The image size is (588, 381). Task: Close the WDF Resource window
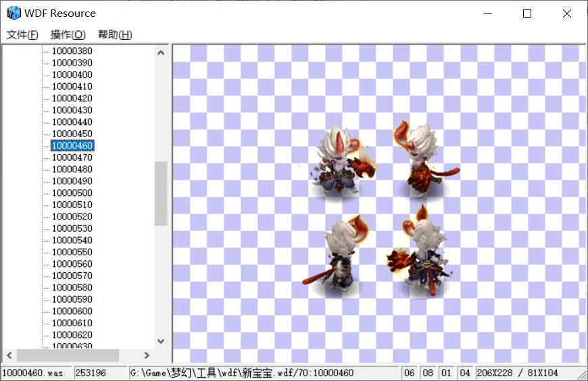pyautogui.click(x=567, y=14)
